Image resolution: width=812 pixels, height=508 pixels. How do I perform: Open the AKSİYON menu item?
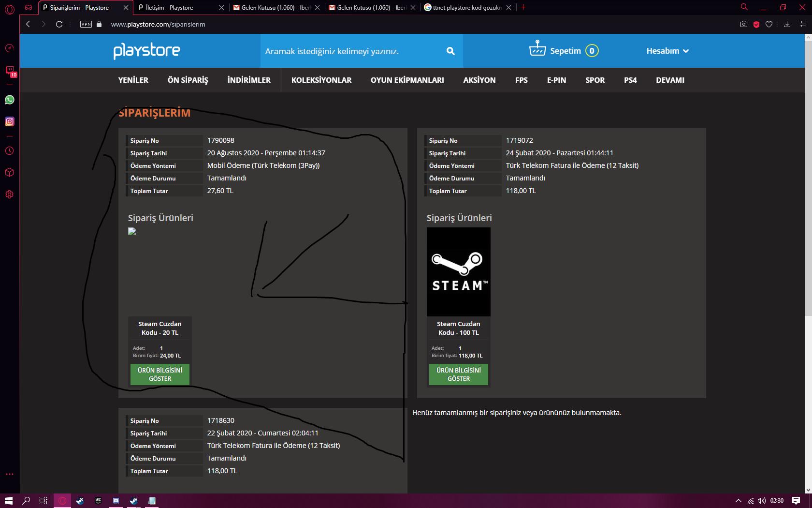coord(479,80)
